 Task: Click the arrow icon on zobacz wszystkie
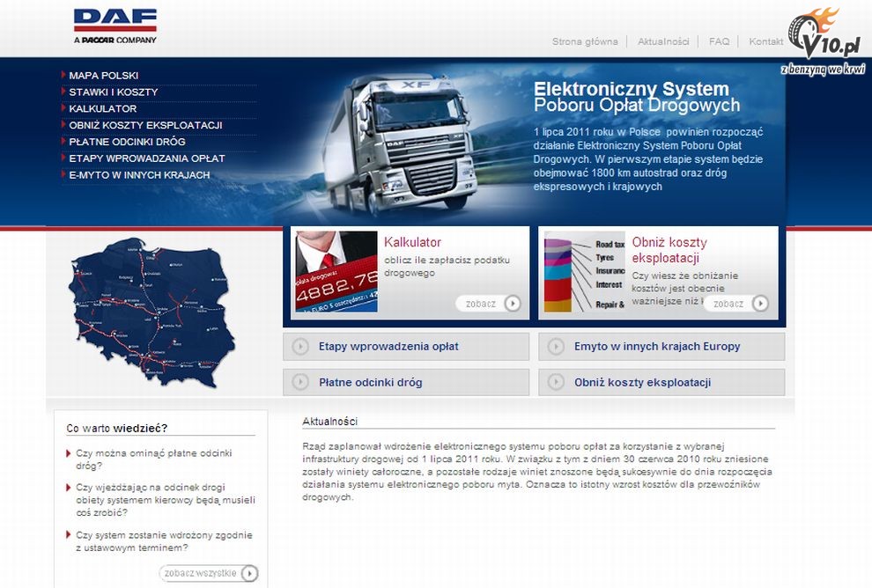249,573
